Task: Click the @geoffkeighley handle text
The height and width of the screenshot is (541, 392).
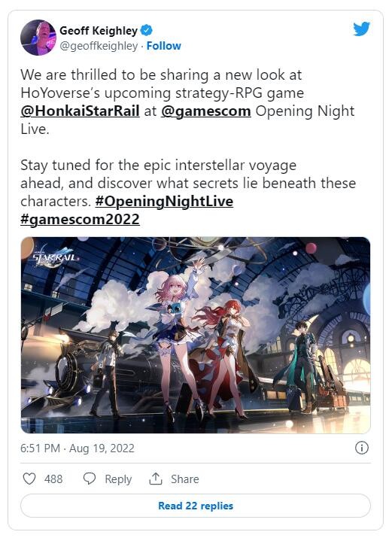Action: [99, 46]
